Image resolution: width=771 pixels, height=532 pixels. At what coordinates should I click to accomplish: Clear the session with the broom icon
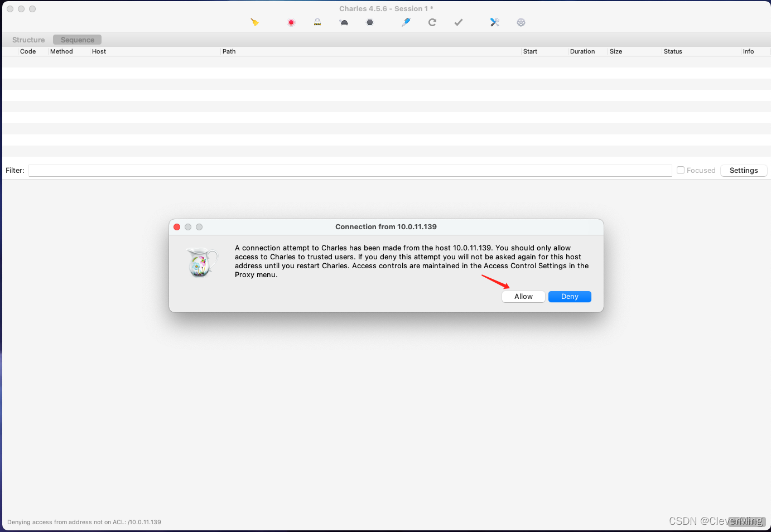[254, 22]
